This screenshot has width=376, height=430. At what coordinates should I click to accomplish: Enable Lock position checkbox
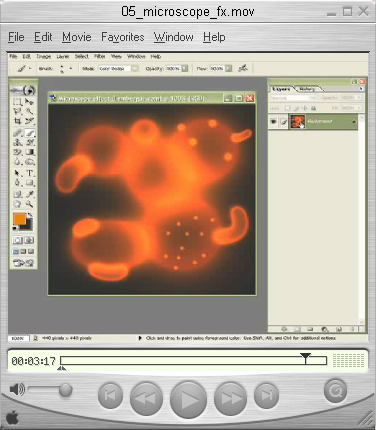coord(305,108)
